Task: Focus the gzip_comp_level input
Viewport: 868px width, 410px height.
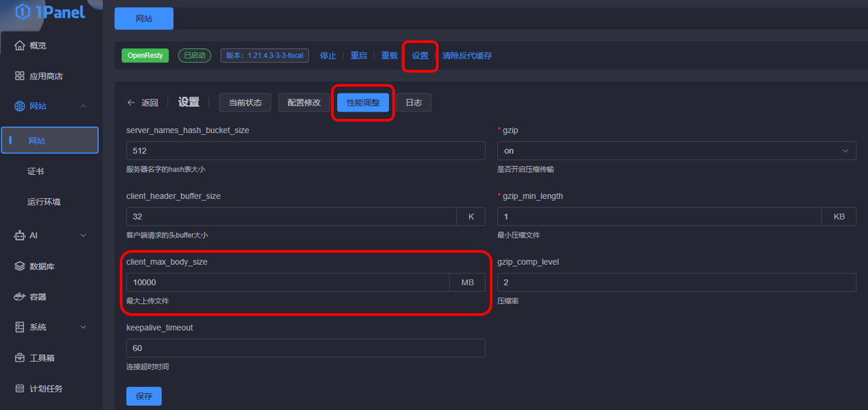Action: (x=676, y=282)
